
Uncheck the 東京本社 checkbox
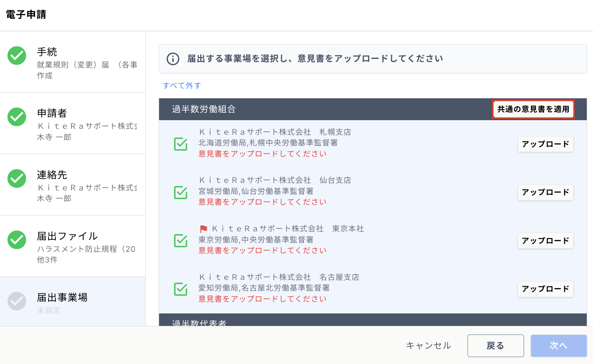click(x=181, y=241)
